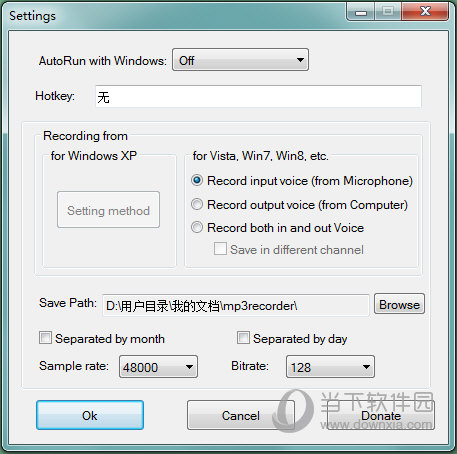Click the disabled maximize button in the Settings title bar
The image size is (457, 454).
coord(388,12)
